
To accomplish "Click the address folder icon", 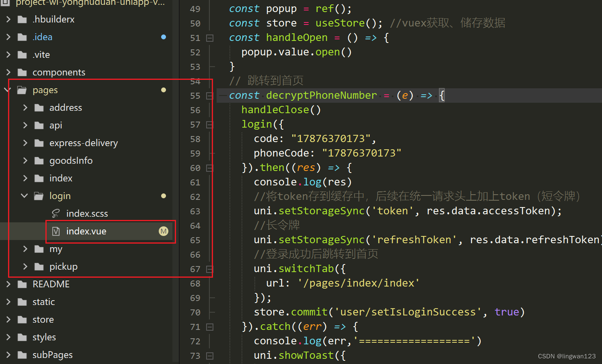I will point(39,108).
